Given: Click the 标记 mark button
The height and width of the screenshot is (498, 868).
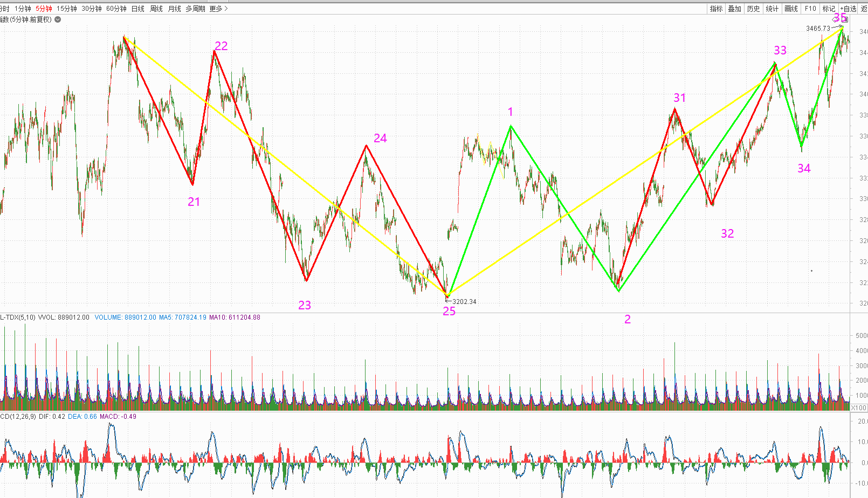Looking at the screenshot, I should coord(829,9).
